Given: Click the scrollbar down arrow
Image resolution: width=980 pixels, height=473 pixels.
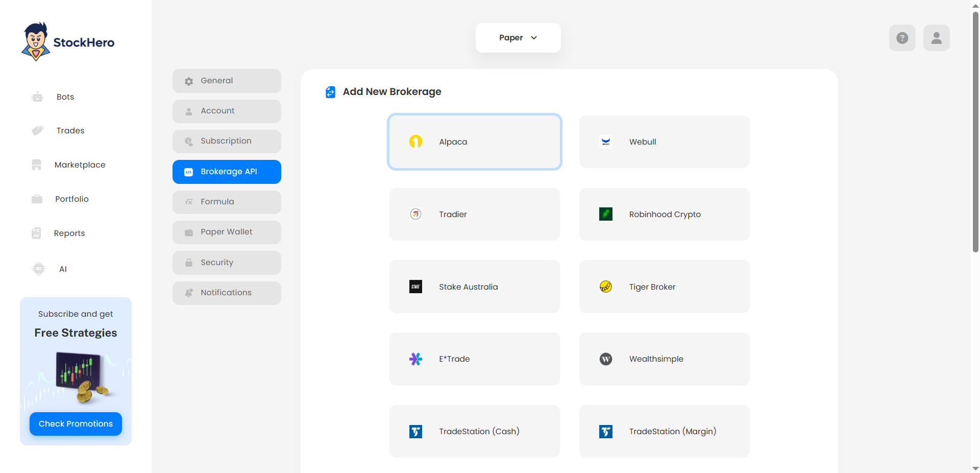Looking at the screenshot, I should (975, 468).
